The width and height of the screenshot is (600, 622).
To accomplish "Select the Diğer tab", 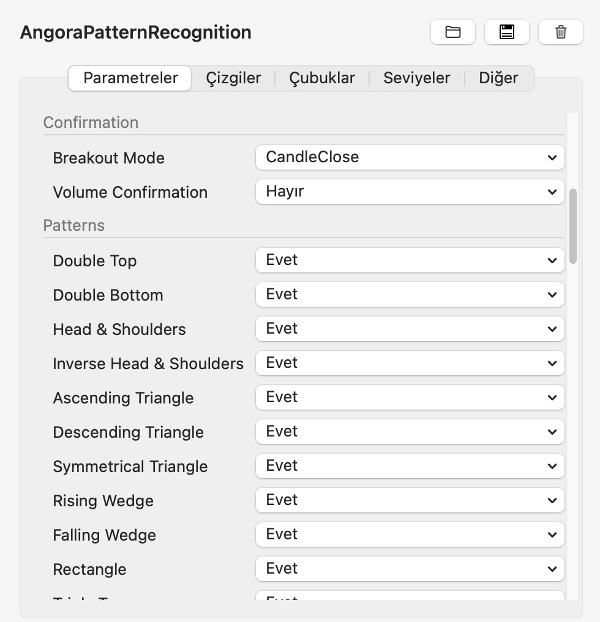I will point(498,78).
